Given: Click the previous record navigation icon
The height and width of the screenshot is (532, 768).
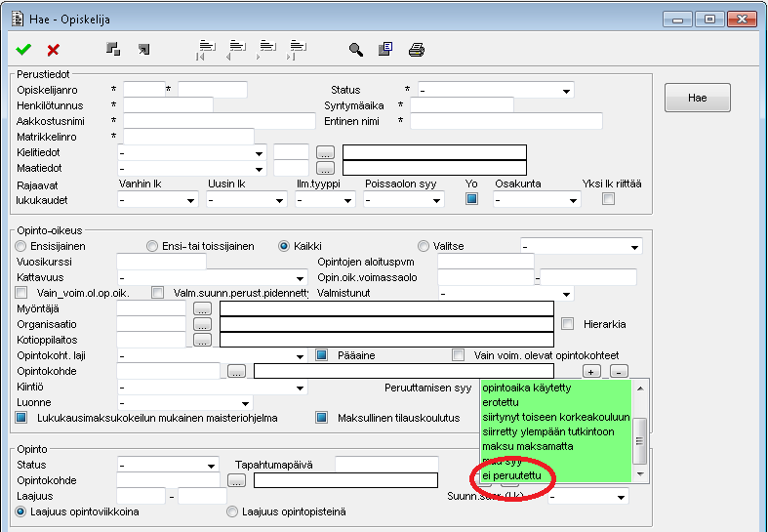Looking at the screenshot, I should click(x=236, y=50).
